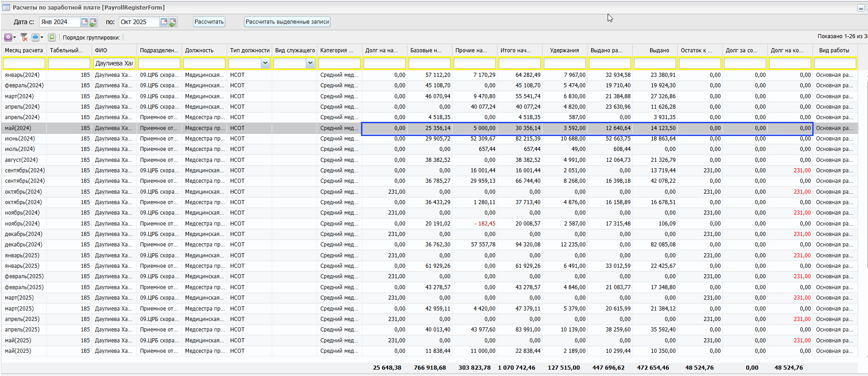Click the Удержания column header
The image size is (868, 376).
pyautogui.click(x=564, y=50)
